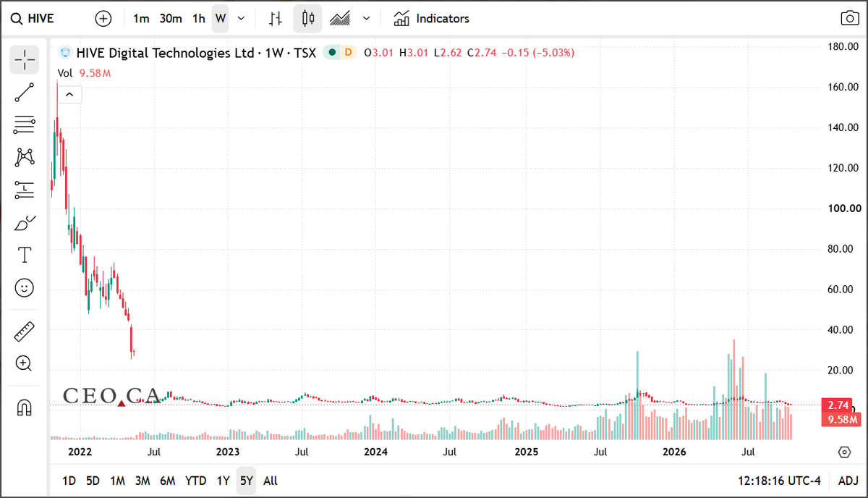
Task: Select the ruler measure tool
Action: (x=25, y=332)
